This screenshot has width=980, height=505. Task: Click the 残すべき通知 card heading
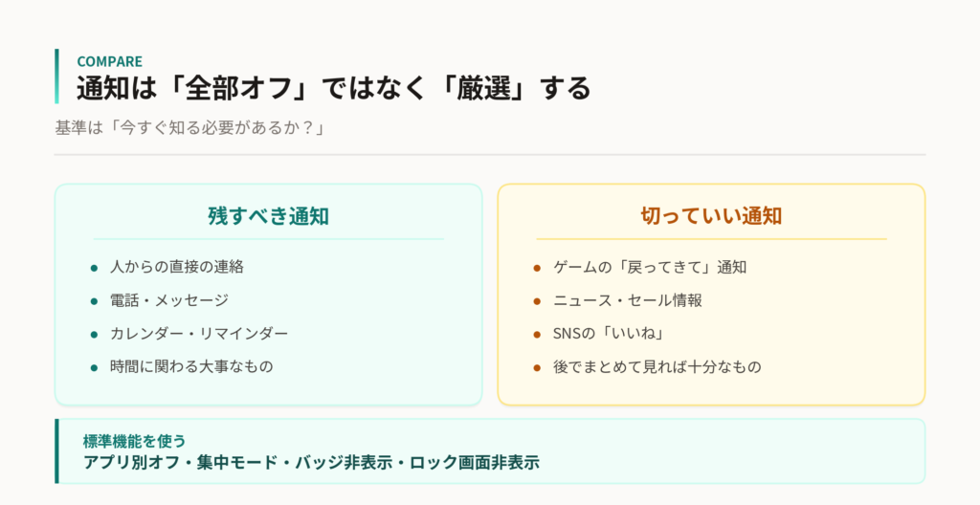pos(269,216)
